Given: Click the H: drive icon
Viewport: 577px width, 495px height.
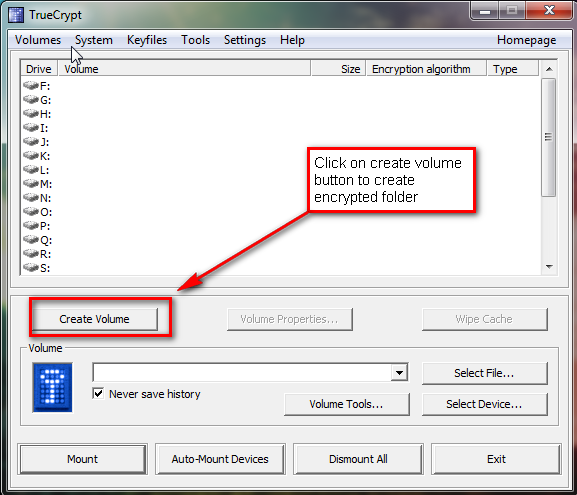Looking at the screenshot, I should (x=31, y=114).
